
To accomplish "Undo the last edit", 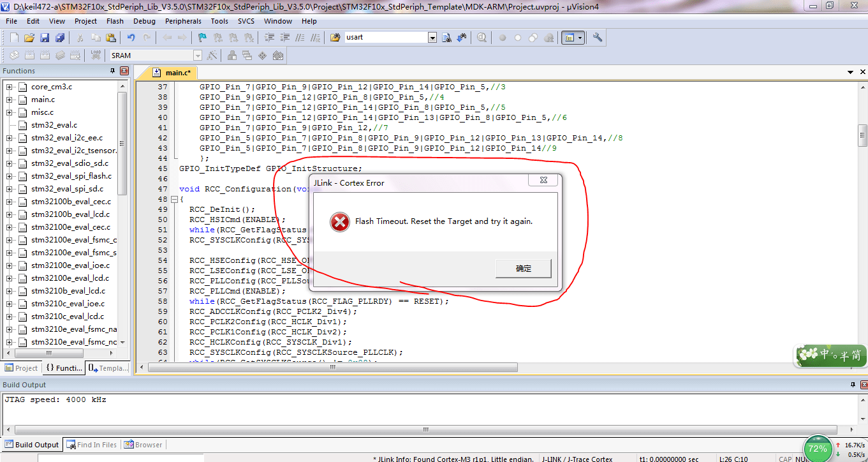I will coord(131,37).
